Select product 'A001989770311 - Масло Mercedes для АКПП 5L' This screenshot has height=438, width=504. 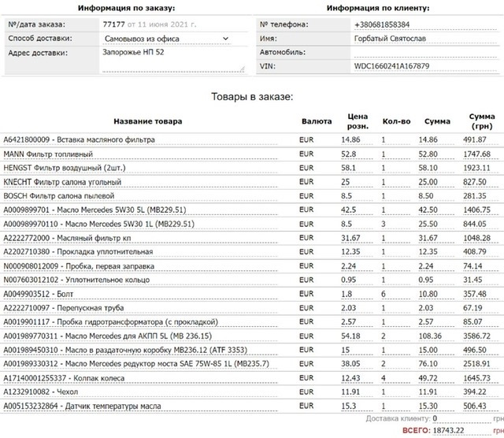coord(140,336)
